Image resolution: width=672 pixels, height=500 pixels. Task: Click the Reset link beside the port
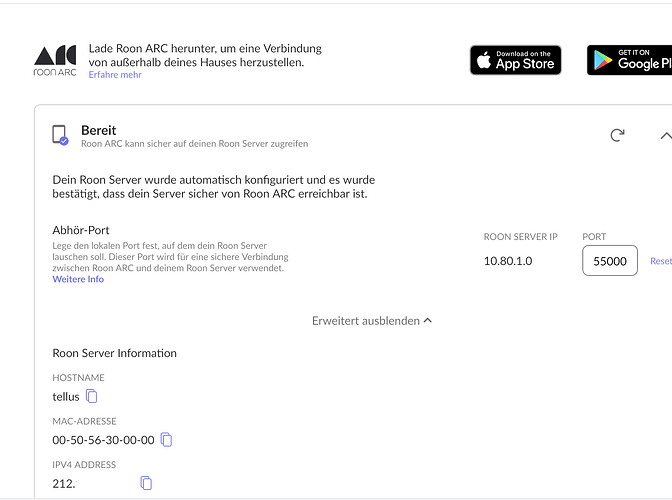[661, 261]
